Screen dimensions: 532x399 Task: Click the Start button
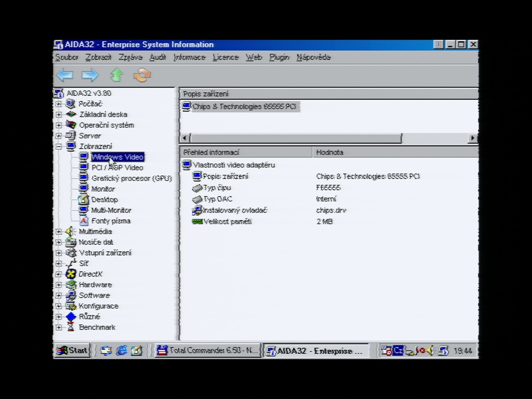[72, 350]
